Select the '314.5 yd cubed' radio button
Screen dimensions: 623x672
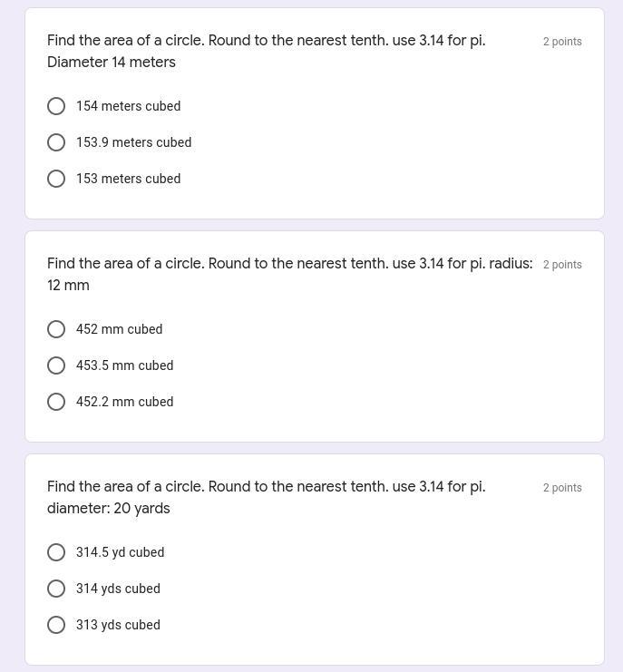(x=56, y=552)
